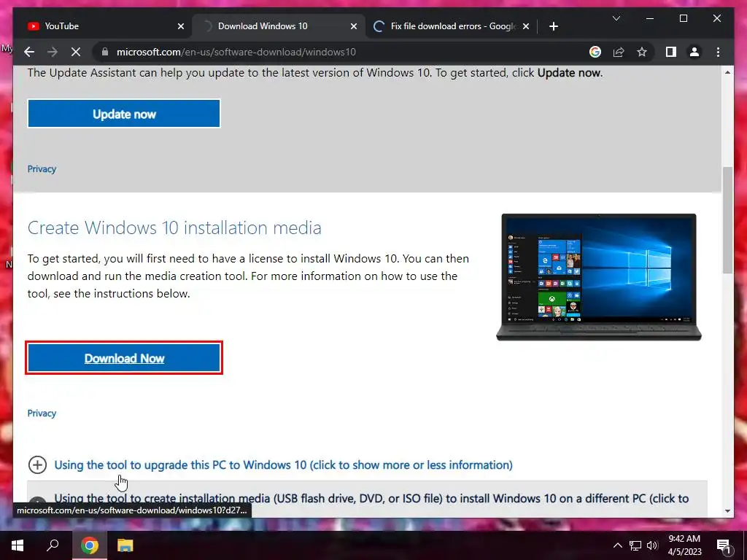Open the tab search dropdown arrow
Screen dimensions: 747x560
(x=616, y=18)
